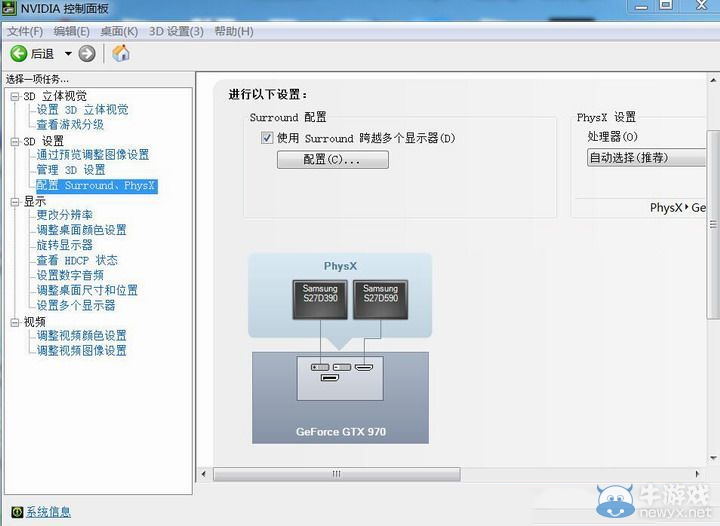720x526 pixels.
Task: Select 配置 Surround、PhysX task
Action: 96,185
